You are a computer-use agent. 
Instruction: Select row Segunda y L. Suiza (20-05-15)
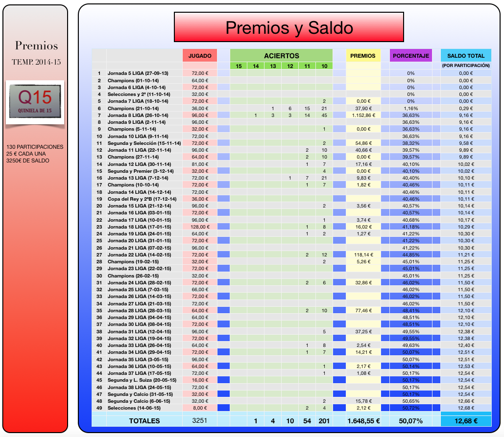[291, 380]
